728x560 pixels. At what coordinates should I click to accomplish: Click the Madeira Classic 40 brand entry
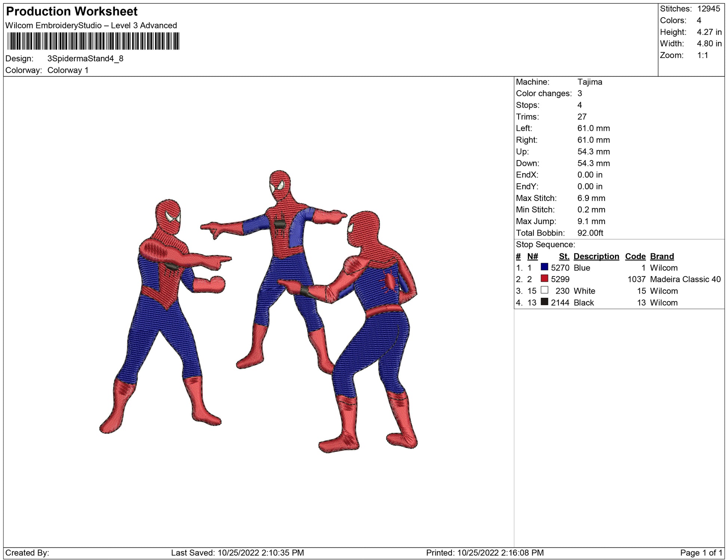685,279
